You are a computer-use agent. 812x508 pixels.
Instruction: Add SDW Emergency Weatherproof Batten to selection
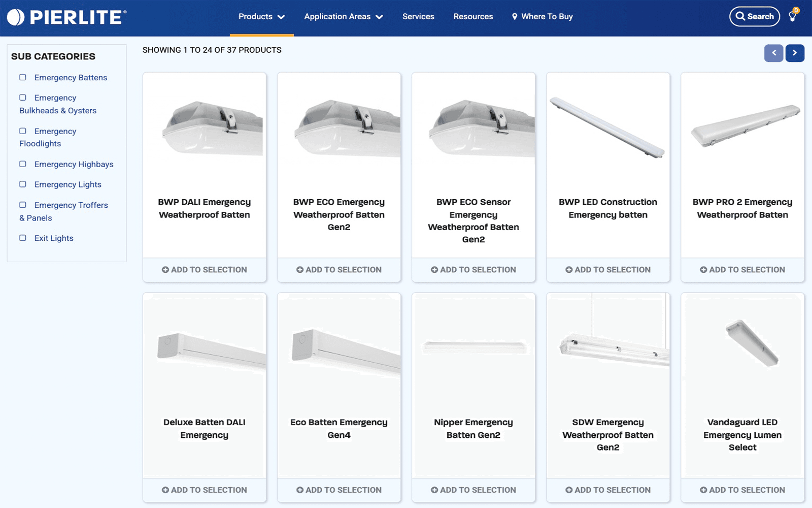click(608, 490)
